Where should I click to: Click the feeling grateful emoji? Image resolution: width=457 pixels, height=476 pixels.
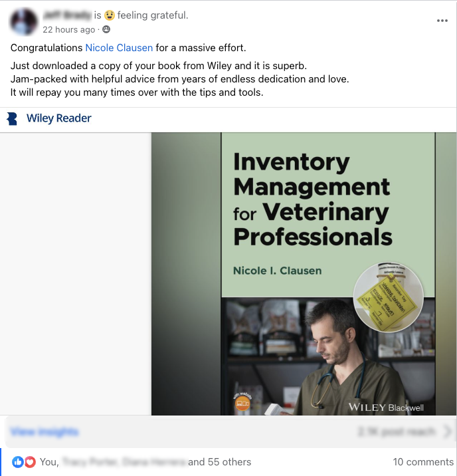tap(110, 15)
